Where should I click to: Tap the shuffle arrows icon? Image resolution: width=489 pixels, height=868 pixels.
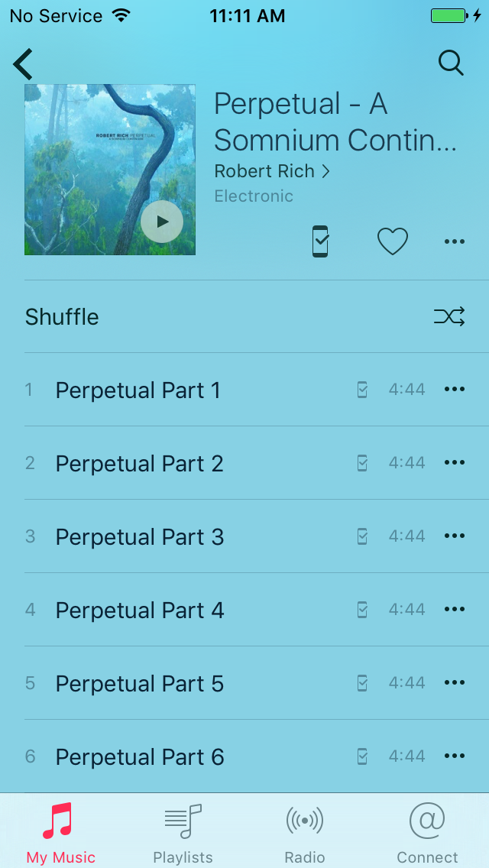pyautogui.click(x=449, y=316)
